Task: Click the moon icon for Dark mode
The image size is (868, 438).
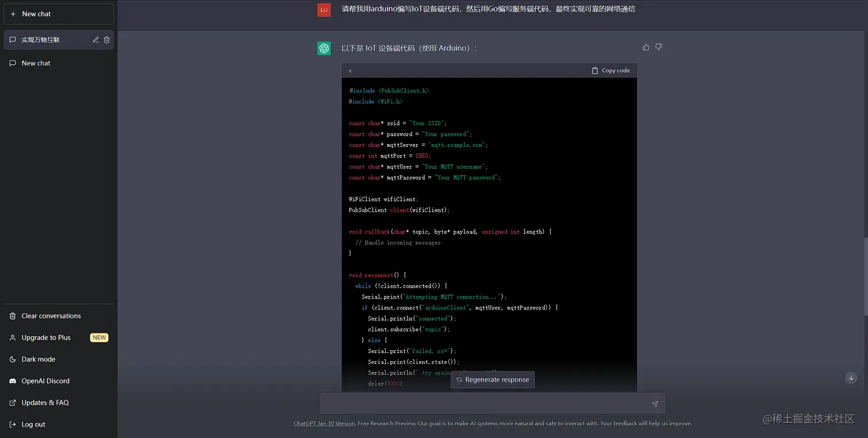Action: (x=13, y=359)
